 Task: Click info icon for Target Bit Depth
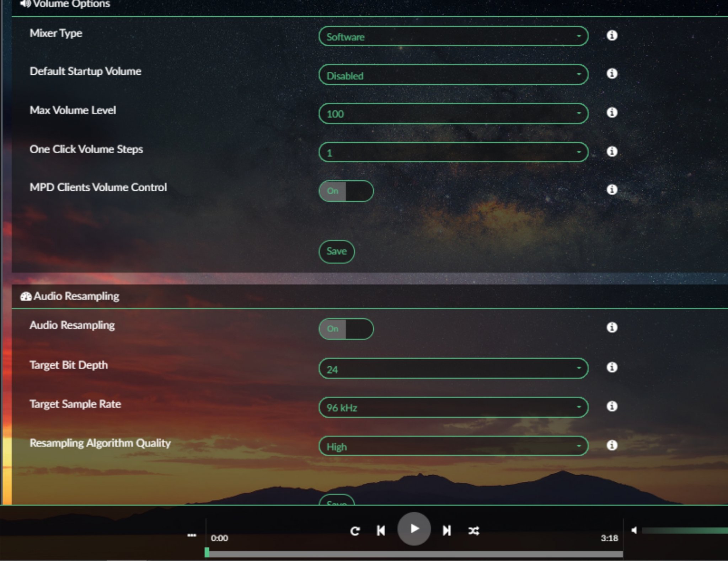click(x=612, y=367)
